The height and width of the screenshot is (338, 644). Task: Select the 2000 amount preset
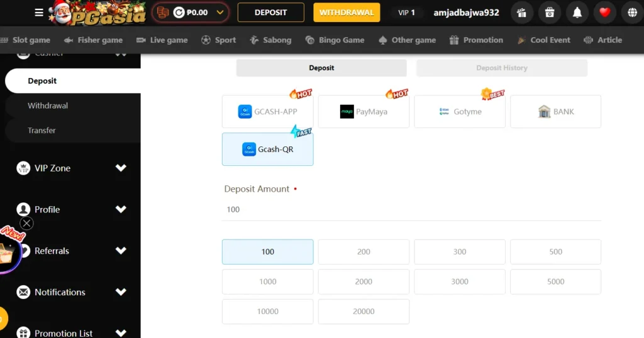click(x=364, y=282)
